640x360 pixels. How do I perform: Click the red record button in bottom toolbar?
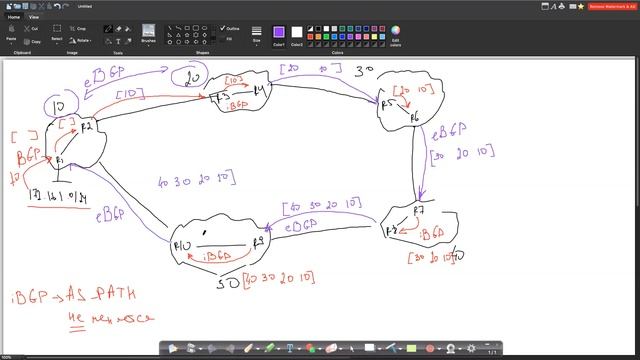pos(429,348)
